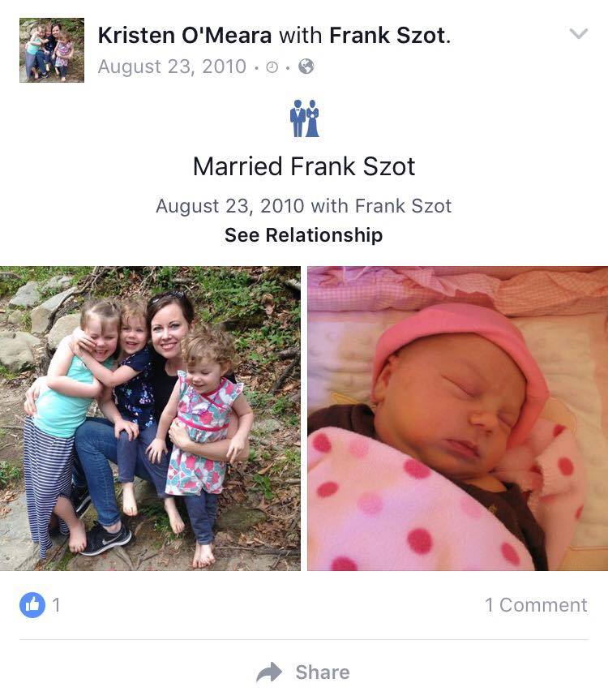Click the Married Frank Szot heading
Viewport: 608px width, 700px height.
point(304,166)
